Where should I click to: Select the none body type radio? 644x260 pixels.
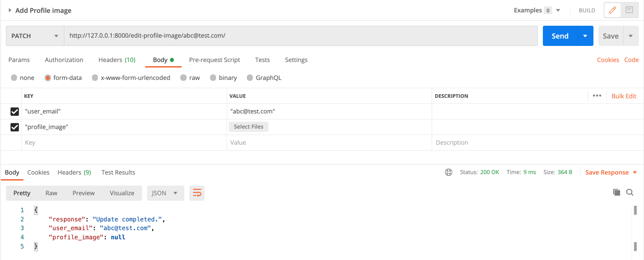point(14,78)
